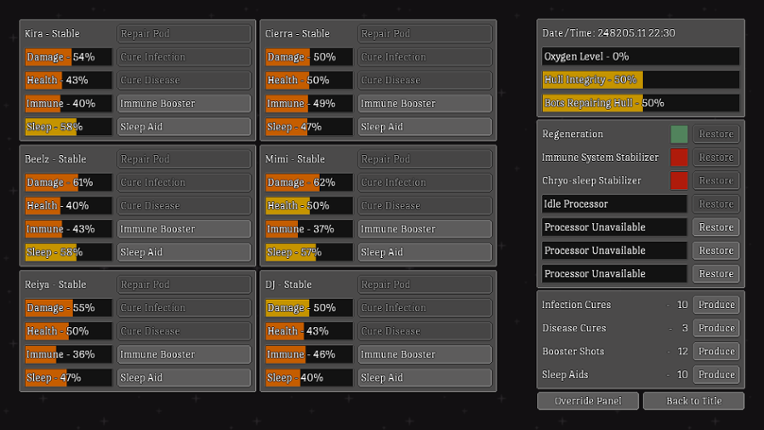The height and width of the screenshot is (430, 764).
Task: Click the Hull Integrity progress bar
Action: pyautogui.click(x=641, y=80)
